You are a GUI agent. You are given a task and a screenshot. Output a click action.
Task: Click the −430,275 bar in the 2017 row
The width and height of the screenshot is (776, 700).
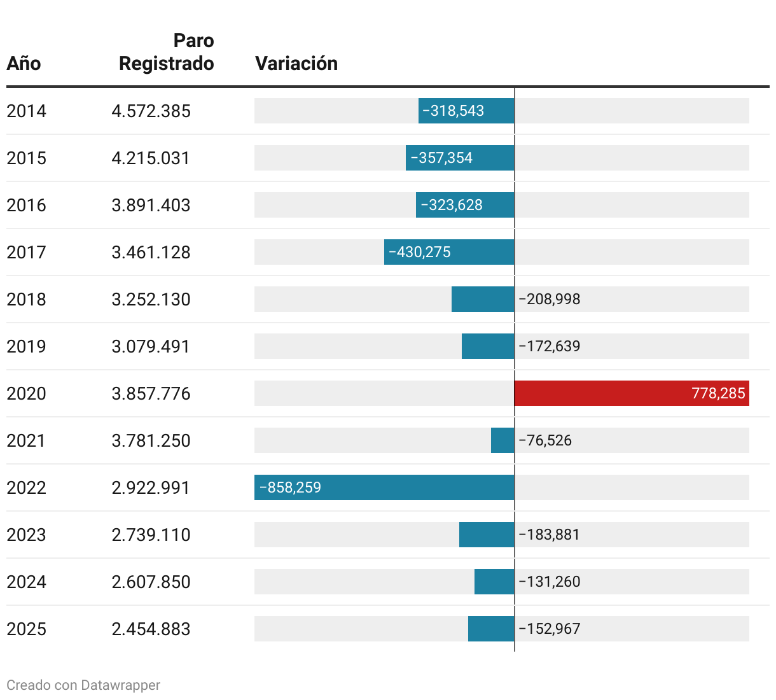449,252
